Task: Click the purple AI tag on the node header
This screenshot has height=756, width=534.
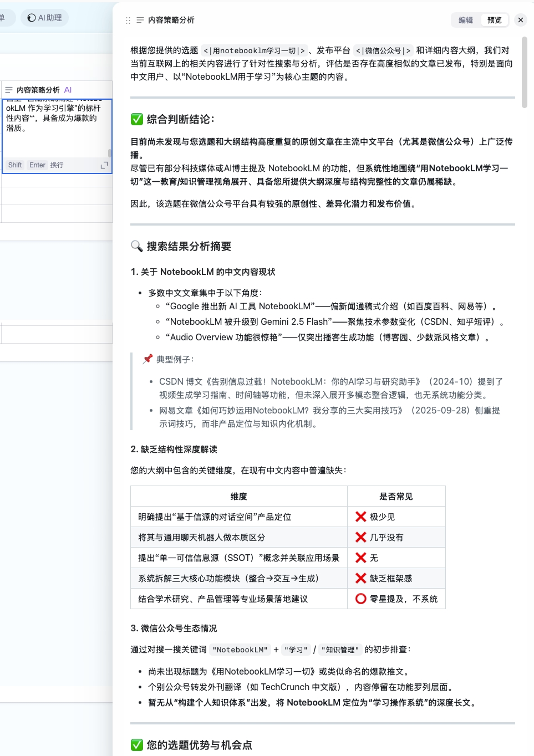Action: 68,90
